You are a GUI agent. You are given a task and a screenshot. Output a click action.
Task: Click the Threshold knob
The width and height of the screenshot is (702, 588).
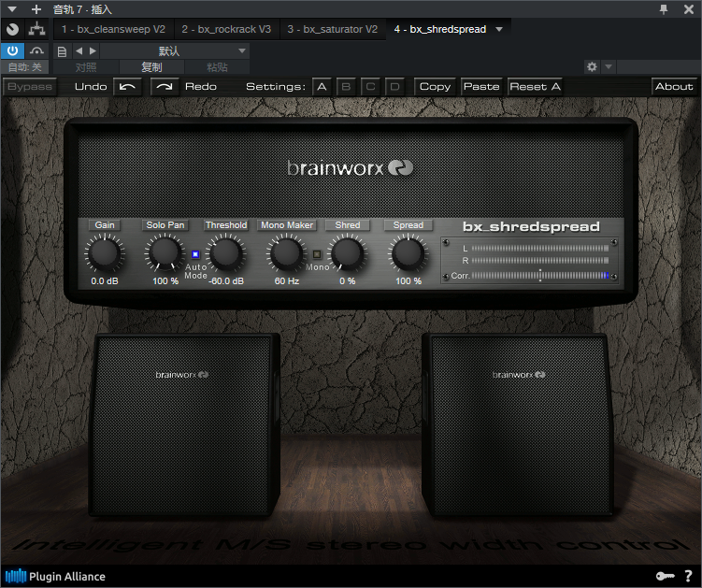coord(226,253)
